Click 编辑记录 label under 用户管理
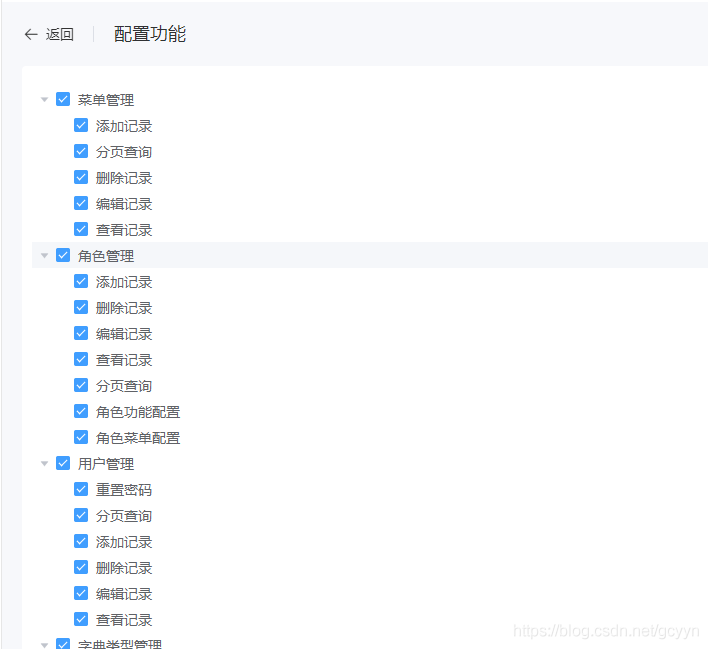708x649 pixels. click(x=124, y=594)
